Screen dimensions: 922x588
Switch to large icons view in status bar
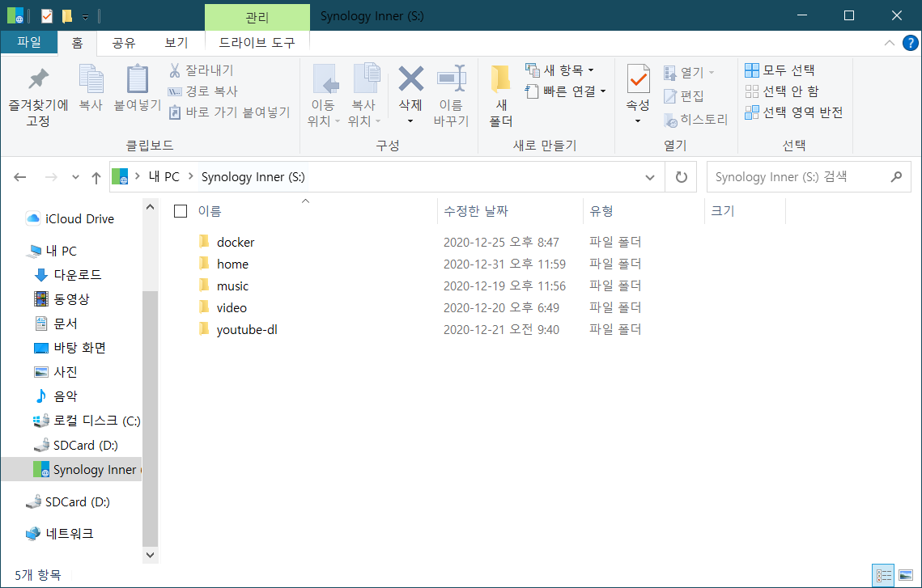coord(906,576)
